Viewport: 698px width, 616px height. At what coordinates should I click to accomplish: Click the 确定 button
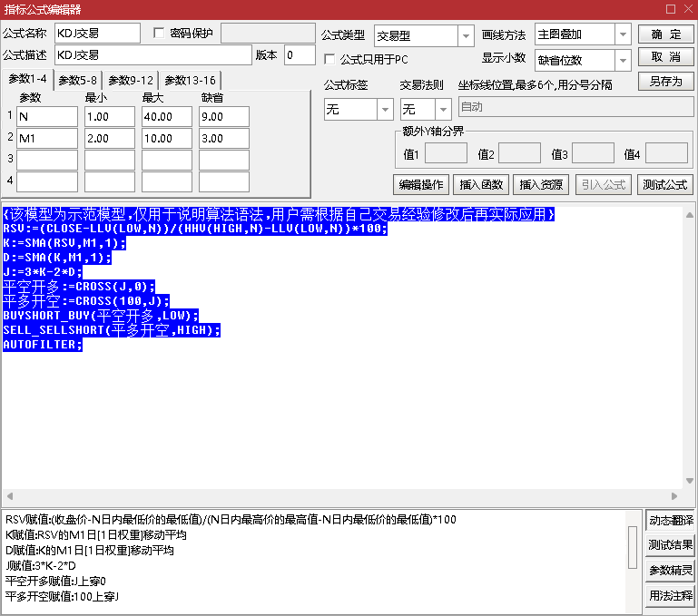[x=666, y=34]
